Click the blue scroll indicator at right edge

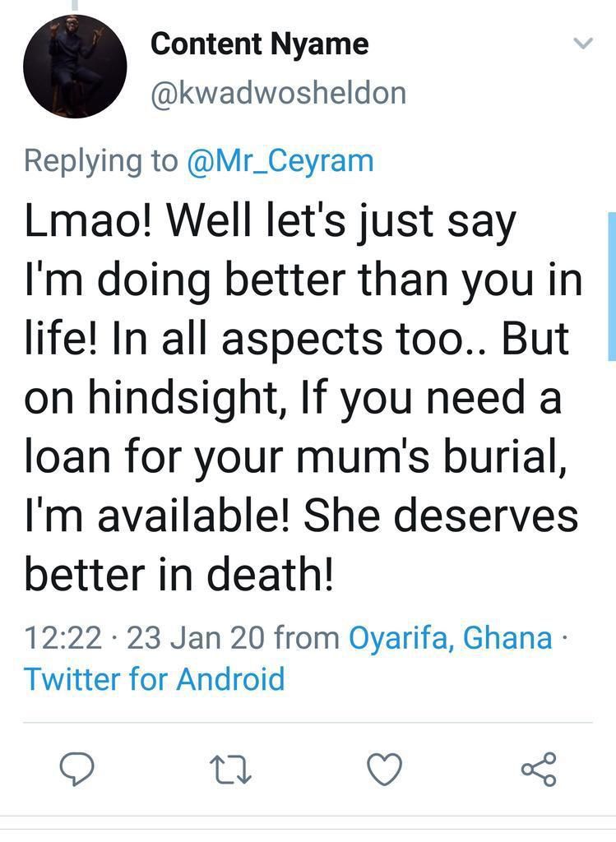pyautogui.click(x=612, y=286)
